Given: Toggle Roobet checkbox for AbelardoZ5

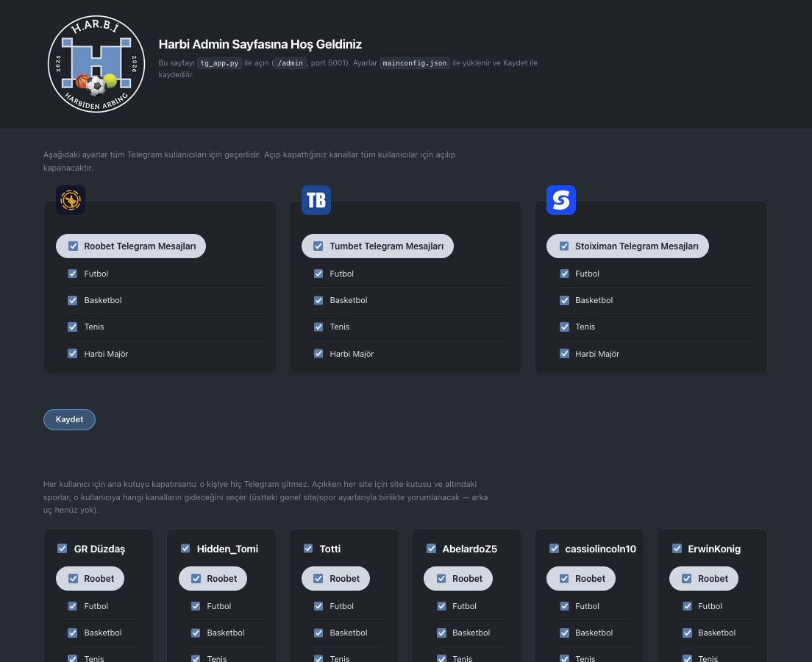Looking at the screenshot, I should (x=441, y=579).
